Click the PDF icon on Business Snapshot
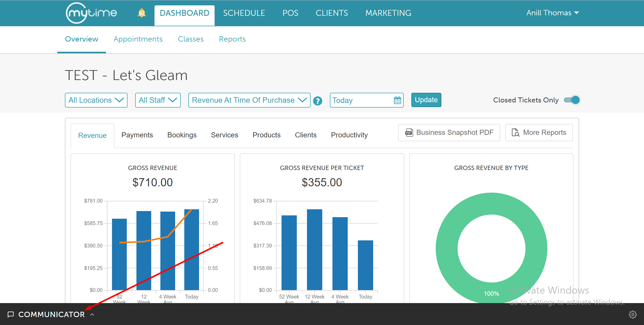The width and height of the screenshot is (644, 325). click(409, 133)
